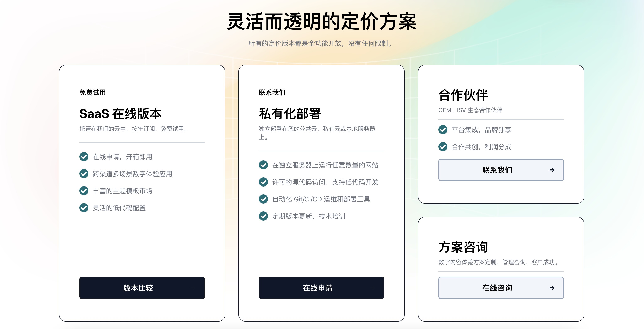Click the 版本比较 button

(142, 288)
